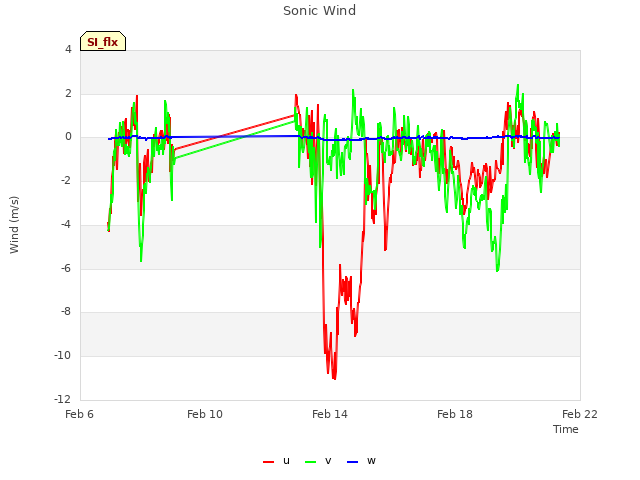Viewport: 640px width, 480px height.
Task: Toggle the v series legend entry
Action: (318, 461)
